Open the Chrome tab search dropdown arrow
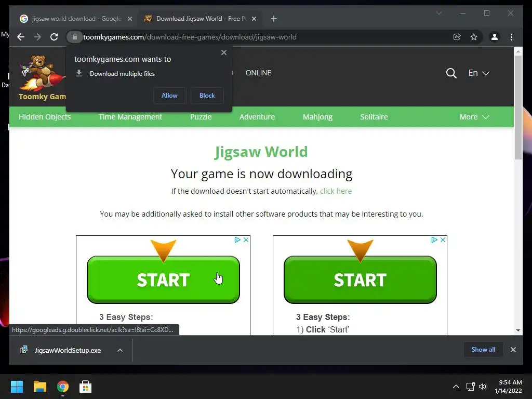 (x=438, y=13)
